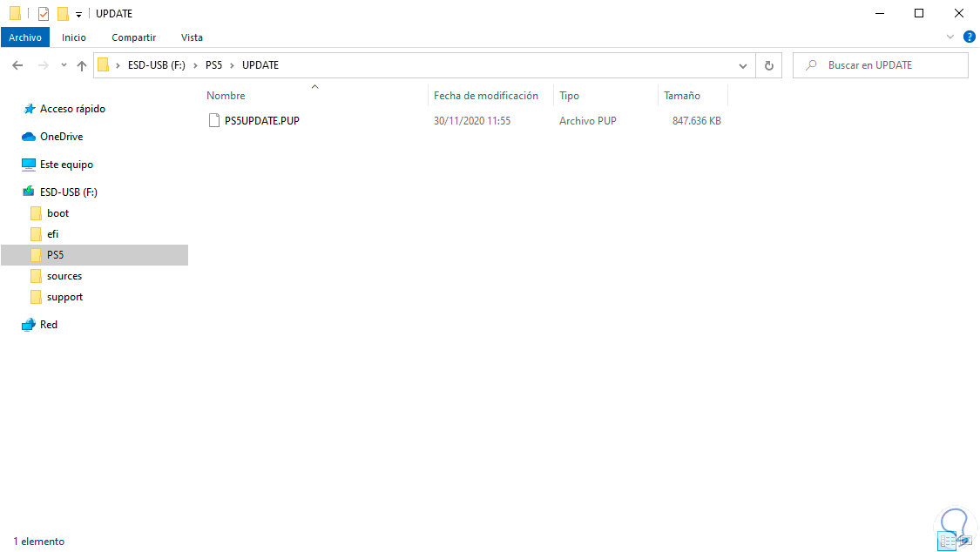Viewport: 980px width, 552px height.
Task: Open Customize Quick Access Toolbar dropdown
Action: coord(78,14)
